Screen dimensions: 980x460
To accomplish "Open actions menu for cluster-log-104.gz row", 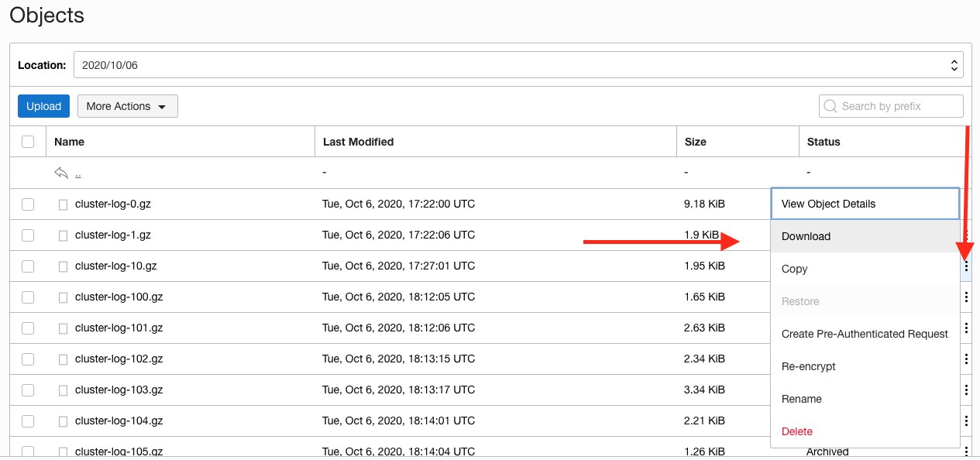I will pyautogui.click(x=967, y=421).
